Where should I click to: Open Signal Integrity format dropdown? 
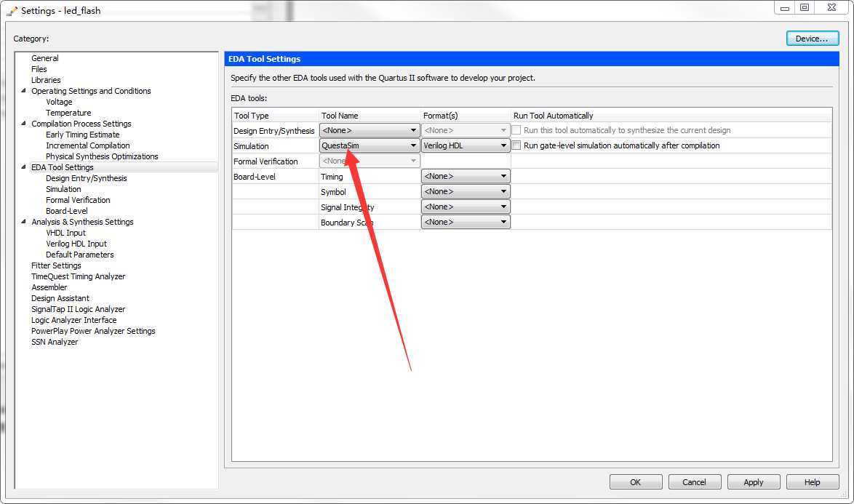pos(465,207)
